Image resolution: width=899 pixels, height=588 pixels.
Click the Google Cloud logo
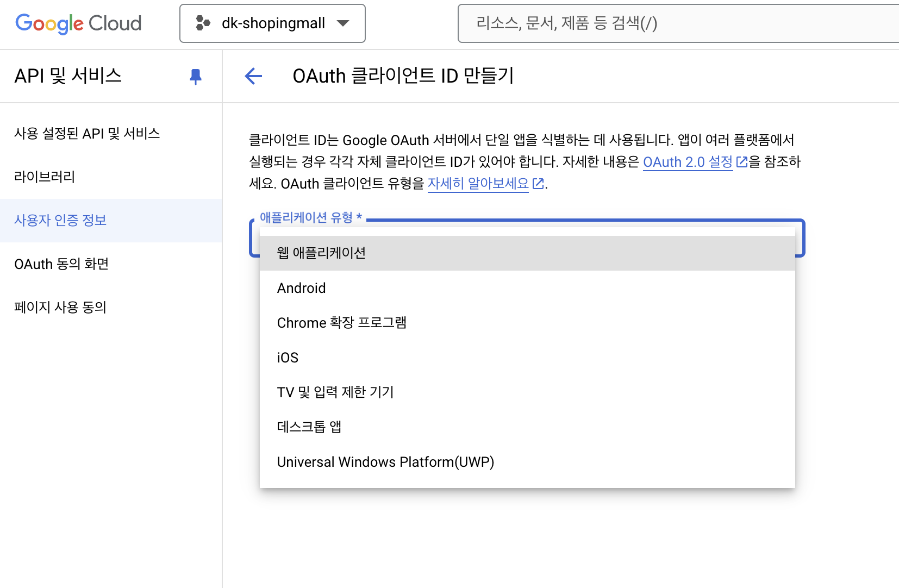(x=78, y=23)
